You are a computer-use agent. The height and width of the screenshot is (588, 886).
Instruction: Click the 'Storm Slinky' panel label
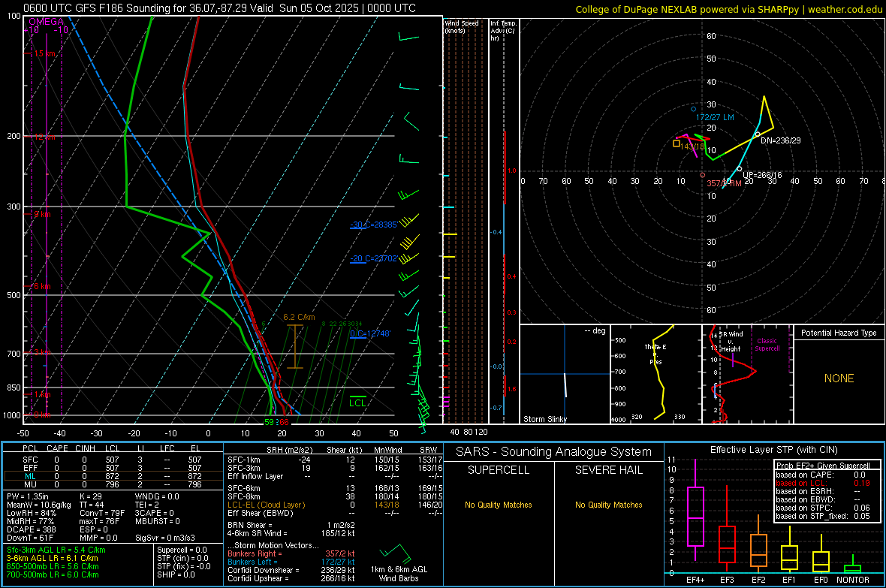coord(544,419)
